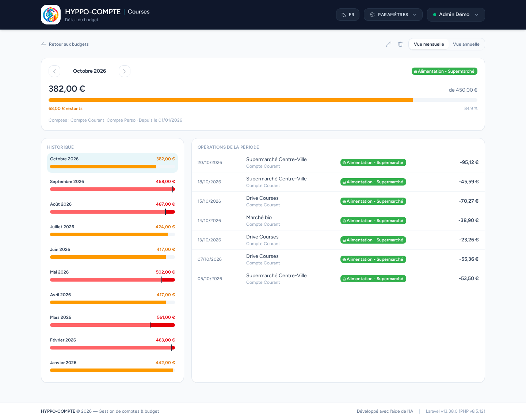Click the back arrow beside Retour aux budgets
526x420 pixels.
[44, 44]
